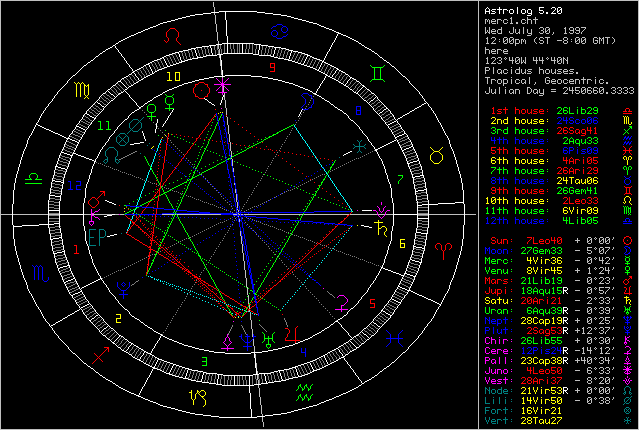Click the green Gemini sign on the outer ring
639x430 pixels.
[377, 73]
